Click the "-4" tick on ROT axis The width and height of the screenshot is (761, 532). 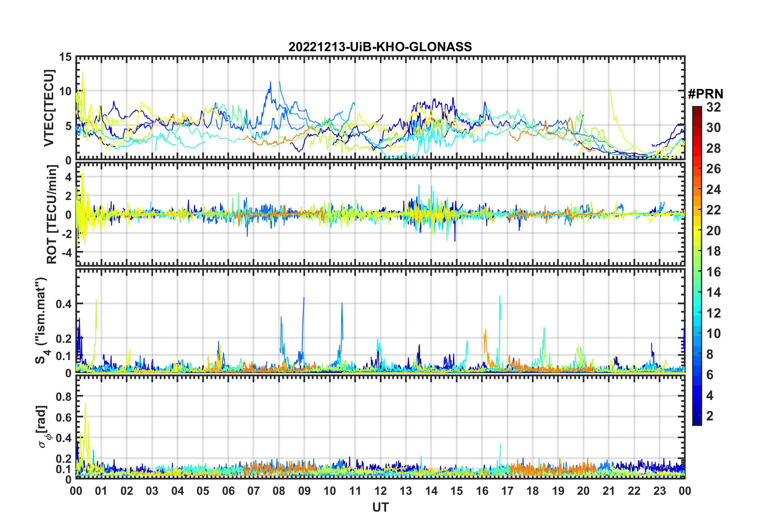pos(67,253)
